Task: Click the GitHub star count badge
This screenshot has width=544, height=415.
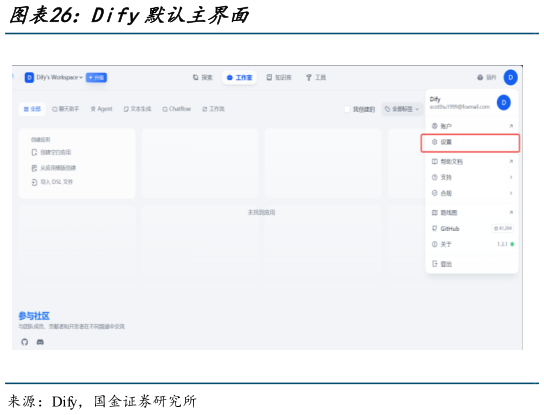Action: tap(503, 228)
